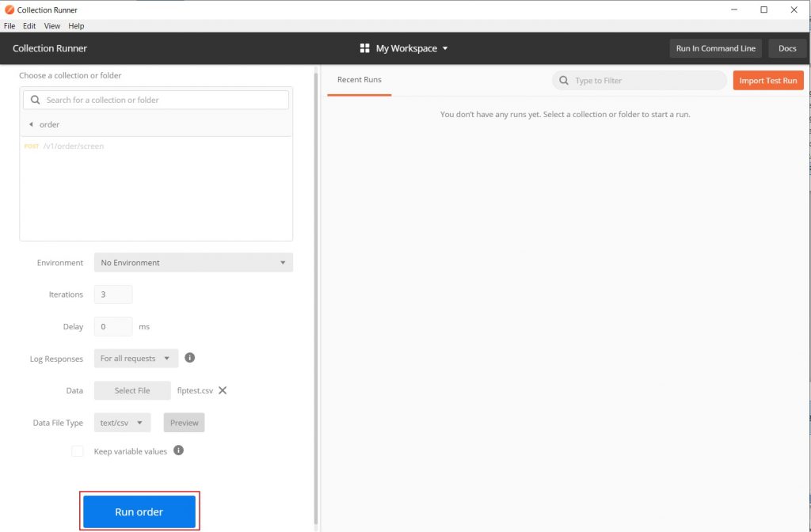Image resolution: width=811 pixels, height=532 pixels.
Task: Open the Environment dropdown
Action: [x=193, y=263]
